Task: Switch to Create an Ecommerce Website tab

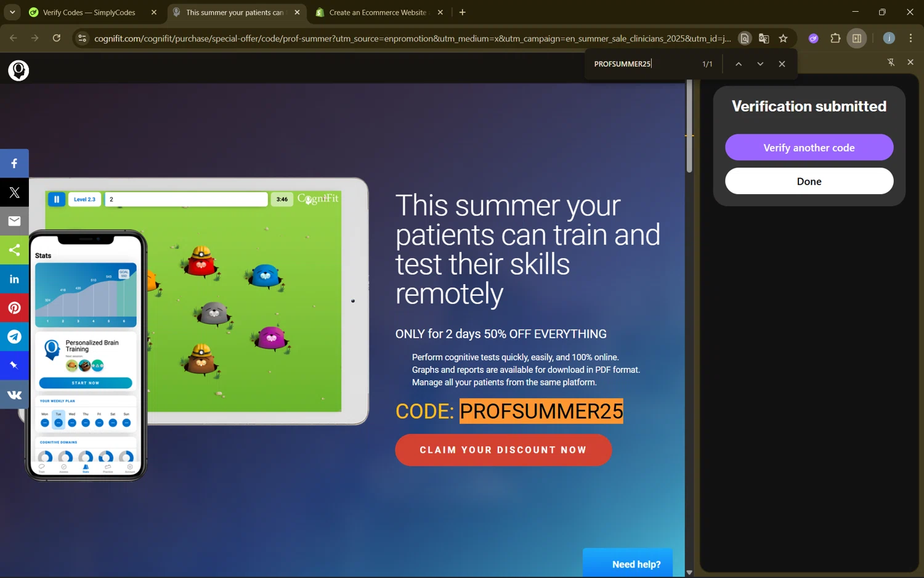Action: coord(379,12)
